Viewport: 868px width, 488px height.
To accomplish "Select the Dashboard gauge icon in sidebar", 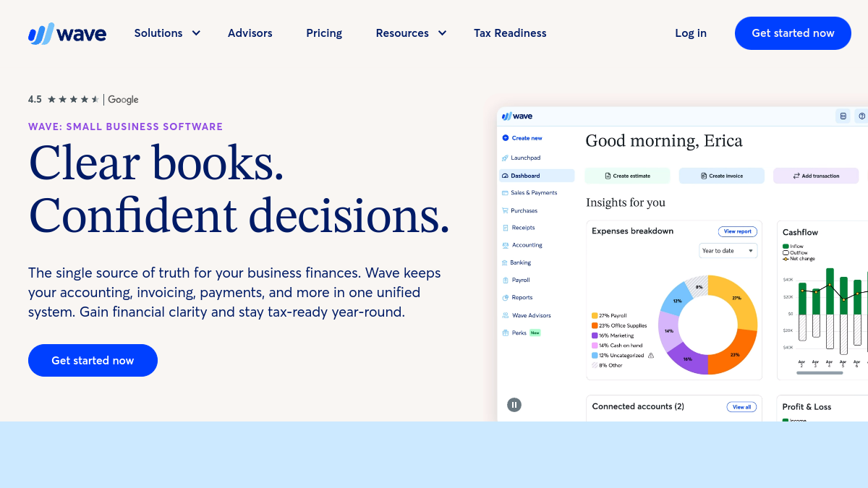I will pyautogui.click(x=505, y=176).
